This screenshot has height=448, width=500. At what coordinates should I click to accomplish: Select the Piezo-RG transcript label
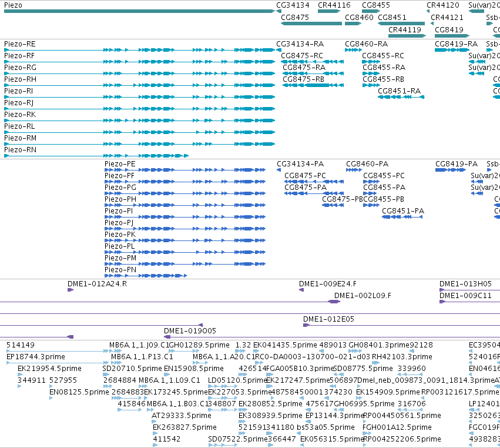20,68
